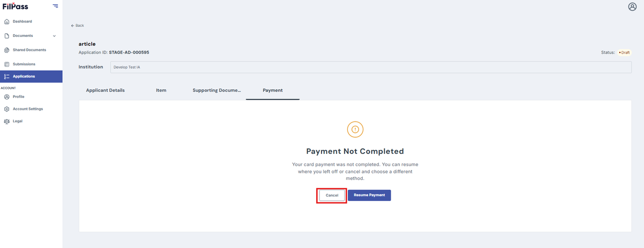Click the Draft status badge

pos(625,52)
